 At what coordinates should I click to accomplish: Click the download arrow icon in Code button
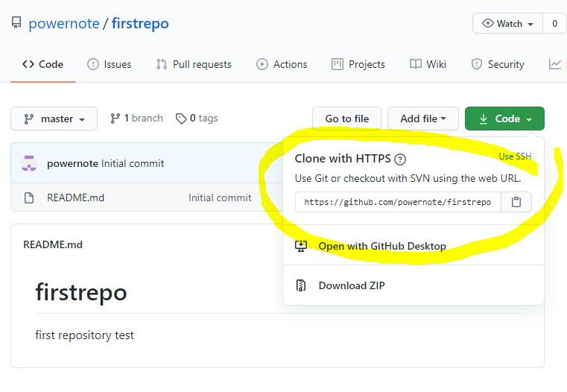click(484, 119)
